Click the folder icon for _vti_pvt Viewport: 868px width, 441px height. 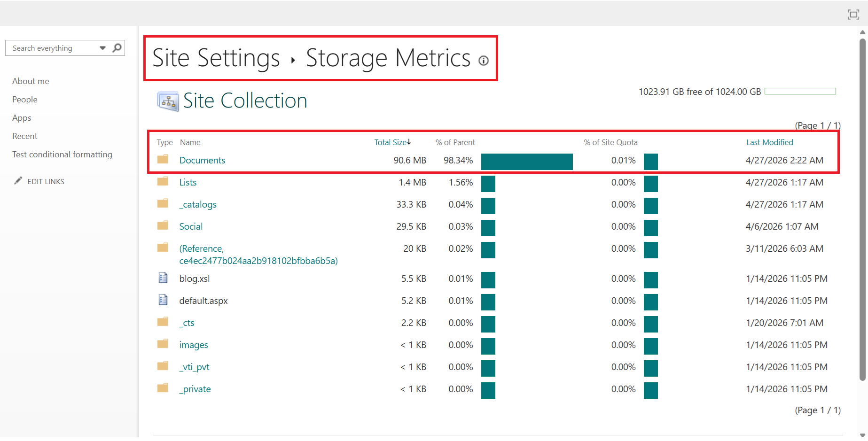tap(163, 366)
